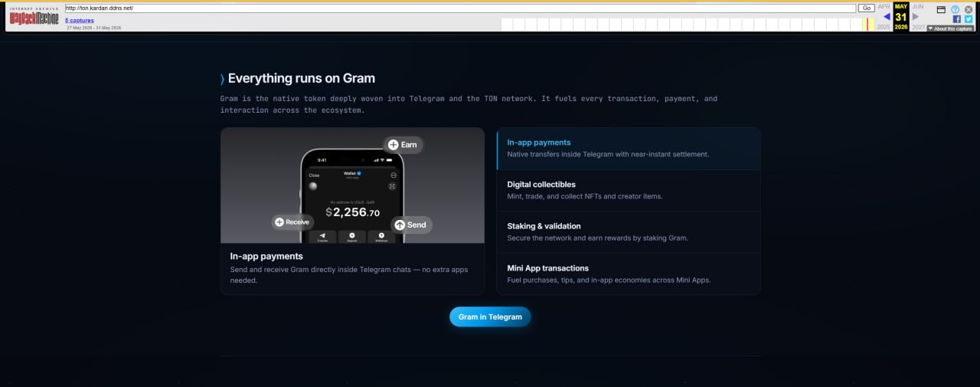
Task: Click the Go button beside the URL
Action: 866,8
